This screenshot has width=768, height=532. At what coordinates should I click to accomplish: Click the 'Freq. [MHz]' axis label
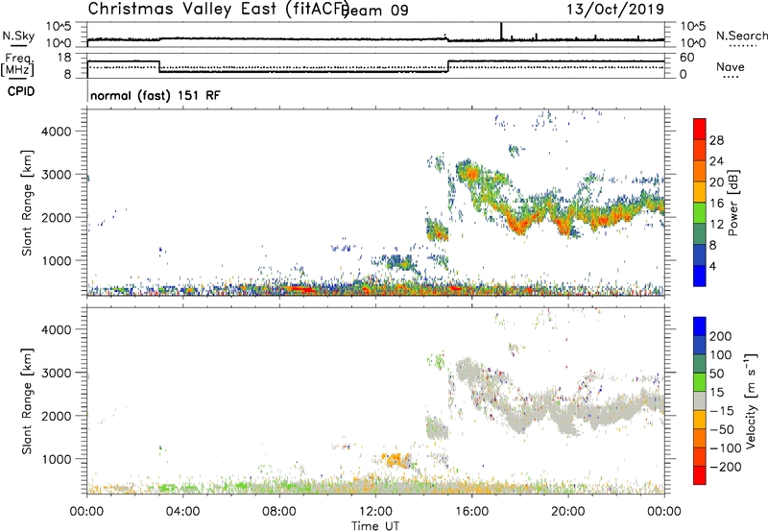point(18,64)
